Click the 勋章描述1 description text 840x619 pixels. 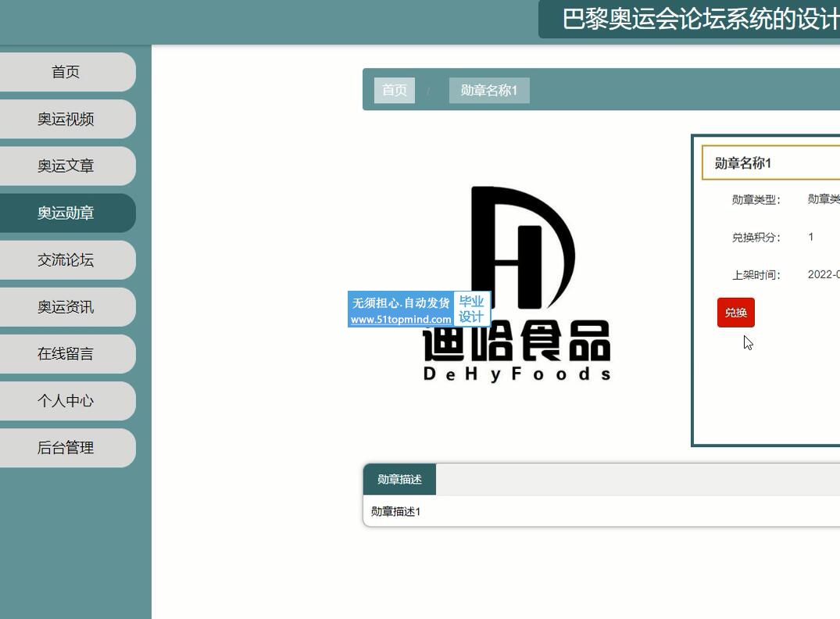[396, 511]
